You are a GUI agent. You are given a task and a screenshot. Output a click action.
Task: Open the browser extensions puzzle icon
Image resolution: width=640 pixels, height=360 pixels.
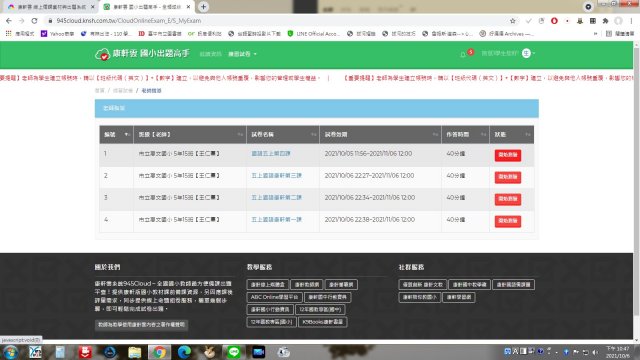[605, 20]
